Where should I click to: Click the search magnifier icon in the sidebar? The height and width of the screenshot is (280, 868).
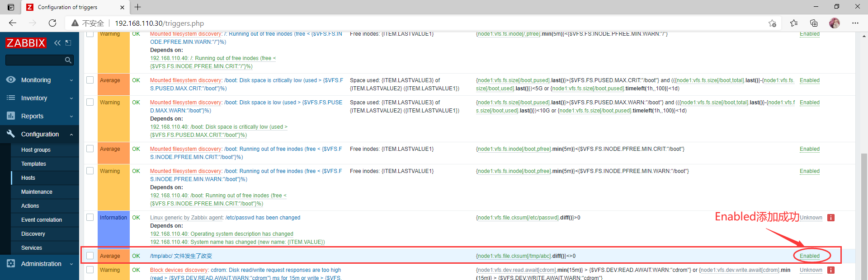(x=68, y=60)
